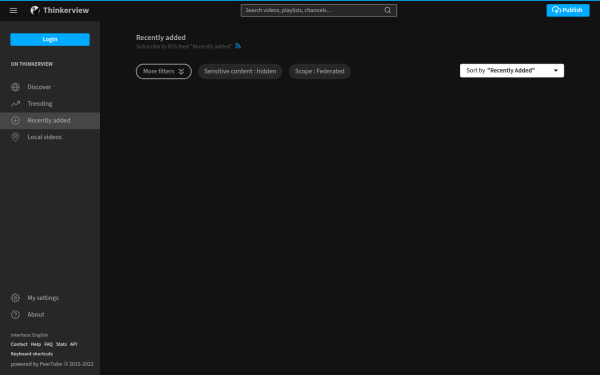Click the Publish button label
Screen dimensions: 600x375
(x=572, y=10)
